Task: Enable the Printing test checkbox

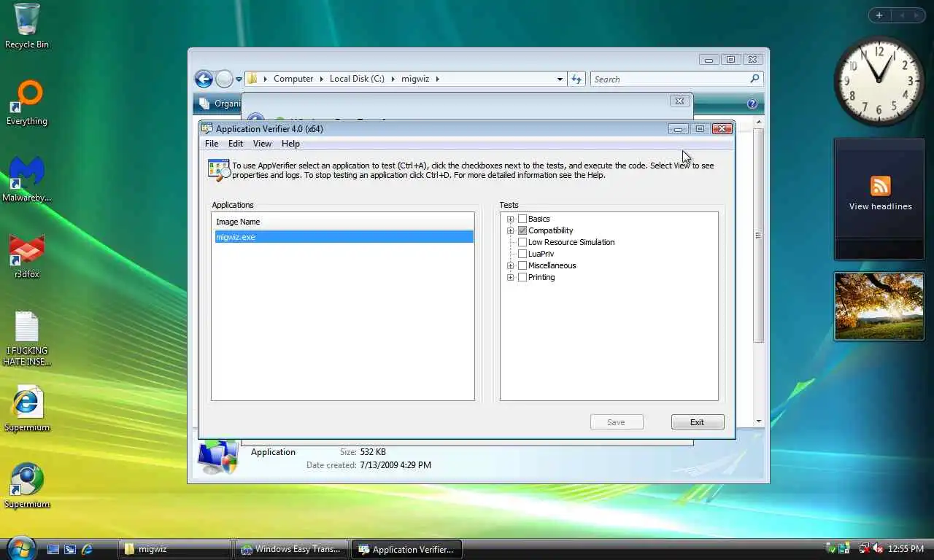Action: pos(522,277)
